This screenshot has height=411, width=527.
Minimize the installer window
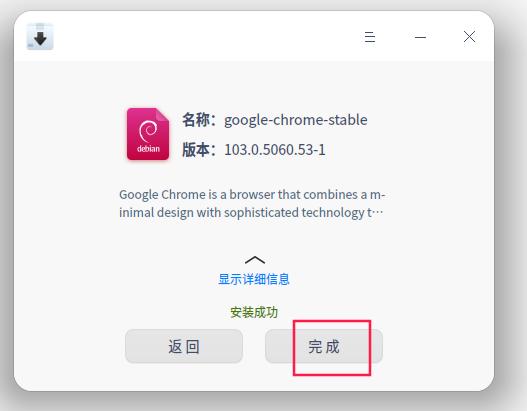pyautogui.click(x=420, y=37)
